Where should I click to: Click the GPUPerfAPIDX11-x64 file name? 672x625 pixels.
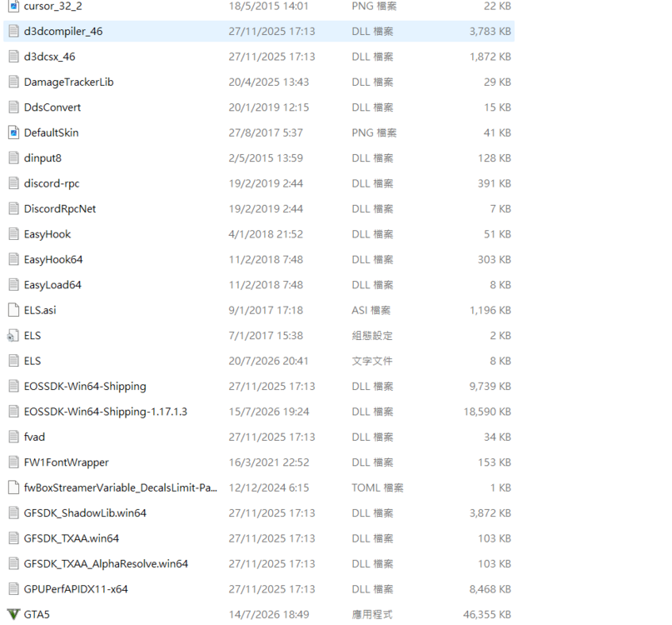coord(76,589)
